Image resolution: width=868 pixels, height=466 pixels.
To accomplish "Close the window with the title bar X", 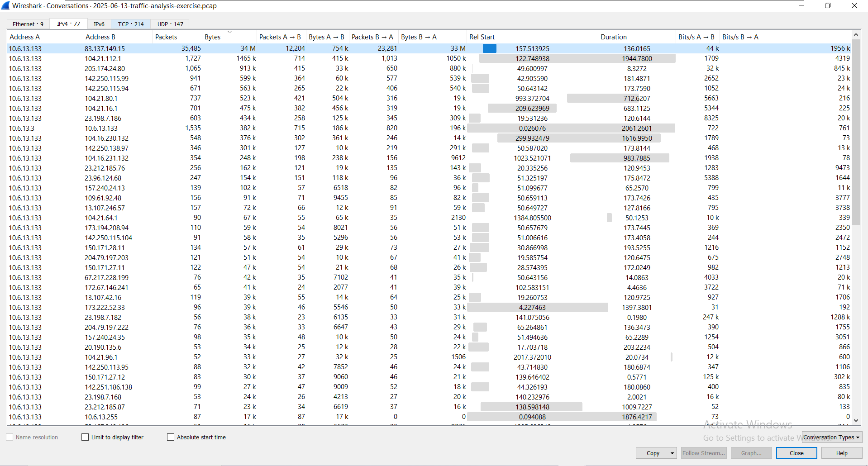I will click(854, 5).
